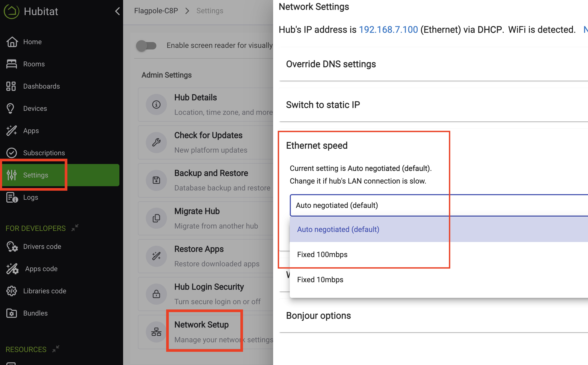Click the Hub Login Security lock icon
588x365 pixels.
(x=156, y=294)
